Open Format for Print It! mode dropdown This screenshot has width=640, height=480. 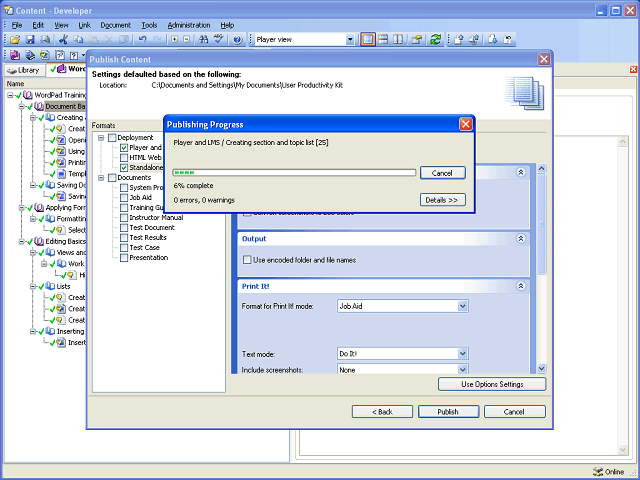[x=462, y=306]
